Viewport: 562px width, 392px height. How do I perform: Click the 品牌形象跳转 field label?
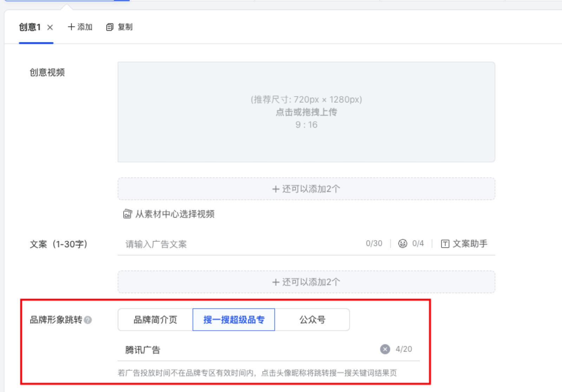pyautogui.click(x=56, y=320)
